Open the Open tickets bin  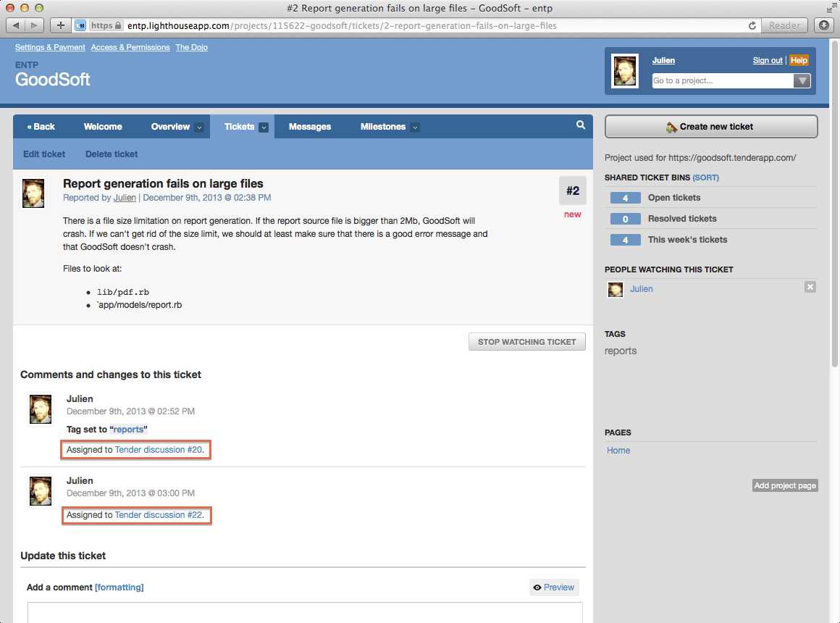[x=674, y=198]
